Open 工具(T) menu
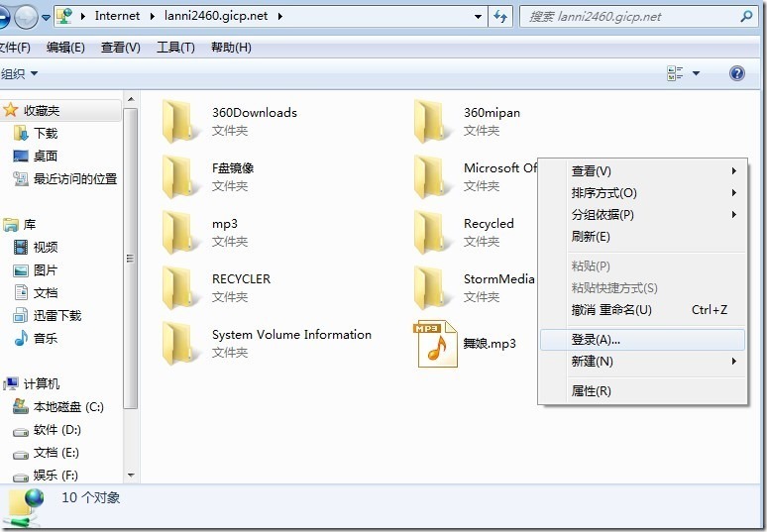 click(175, 48)
